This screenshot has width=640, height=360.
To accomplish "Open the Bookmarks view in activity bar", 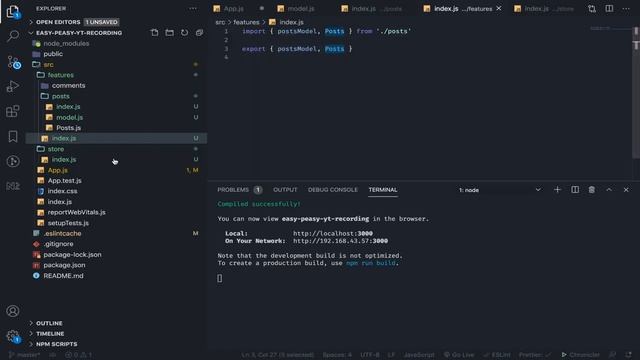I will 13,136.
